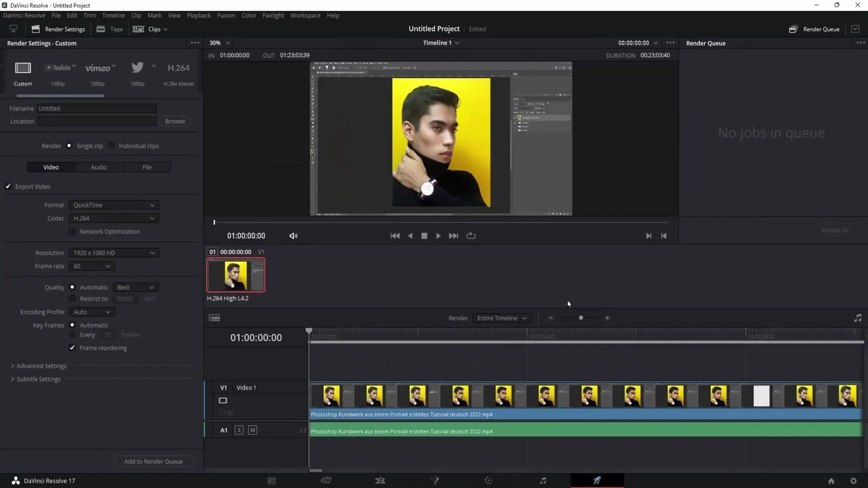Click the Cut page icon
This screenshot has width=868, height=488.
326,480
